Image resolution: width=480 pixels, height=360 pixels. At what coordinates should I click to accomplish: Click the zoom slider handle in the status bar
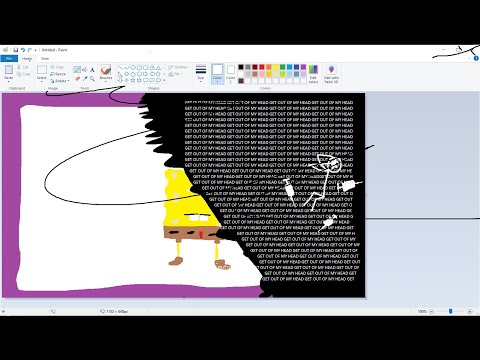450,311
